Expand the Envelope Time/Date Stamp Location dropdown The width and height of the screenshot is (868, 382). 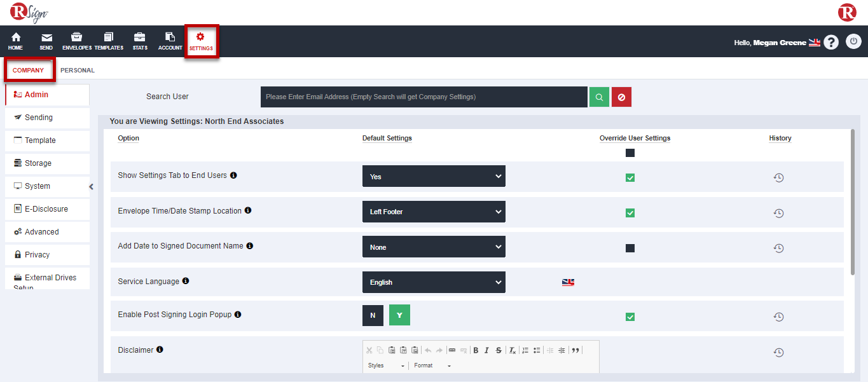434,212
